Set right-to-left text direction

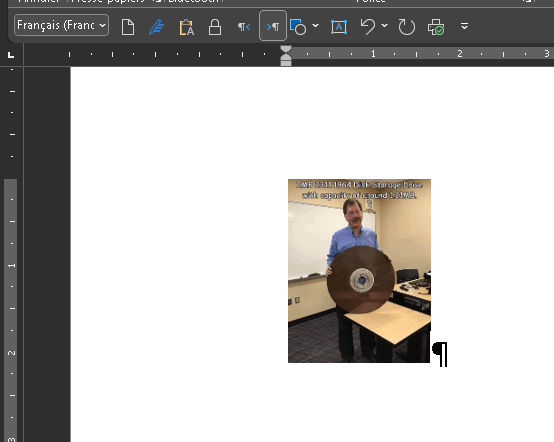tap(244, 27)
